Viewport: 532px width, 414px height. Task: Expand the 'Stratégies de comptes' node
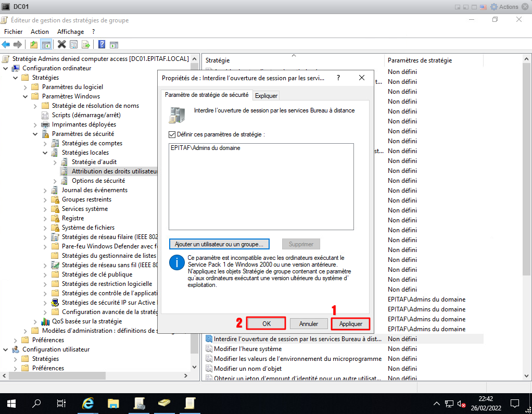[45, 143]
